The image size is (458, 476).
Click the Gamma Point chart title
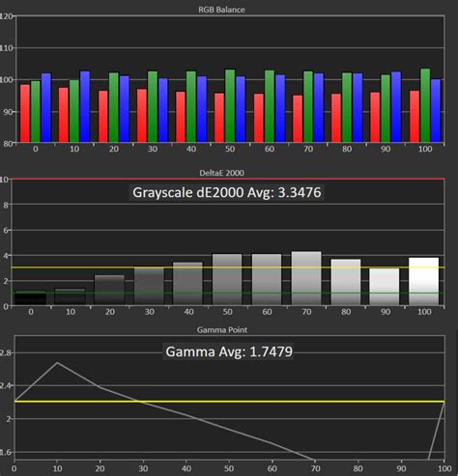[222, 330]
